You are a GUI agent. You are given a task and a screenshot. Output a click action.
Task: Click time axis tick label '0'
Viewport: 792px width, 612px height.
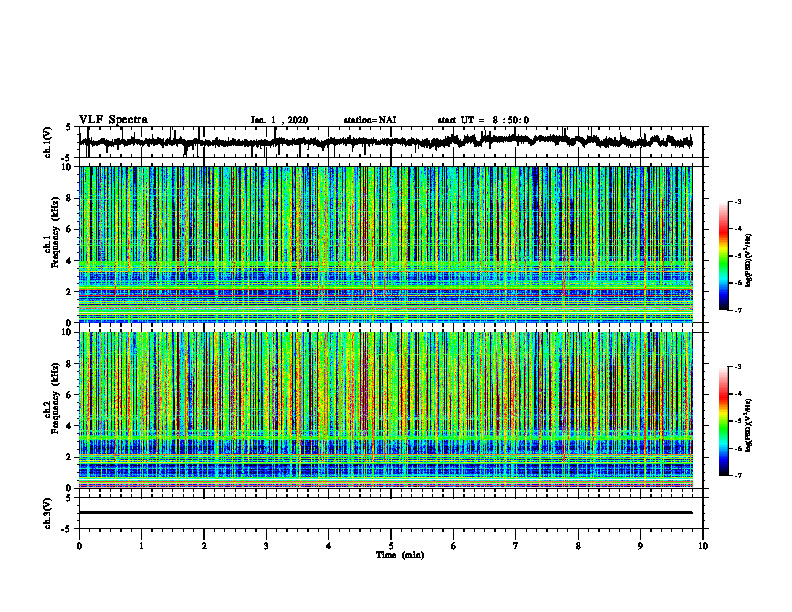pos(79,546)
